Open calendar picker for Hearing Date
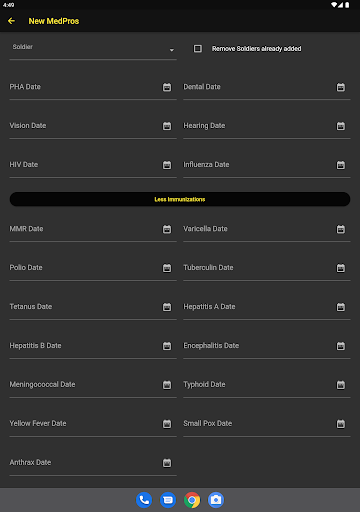 tap(341, 126)
